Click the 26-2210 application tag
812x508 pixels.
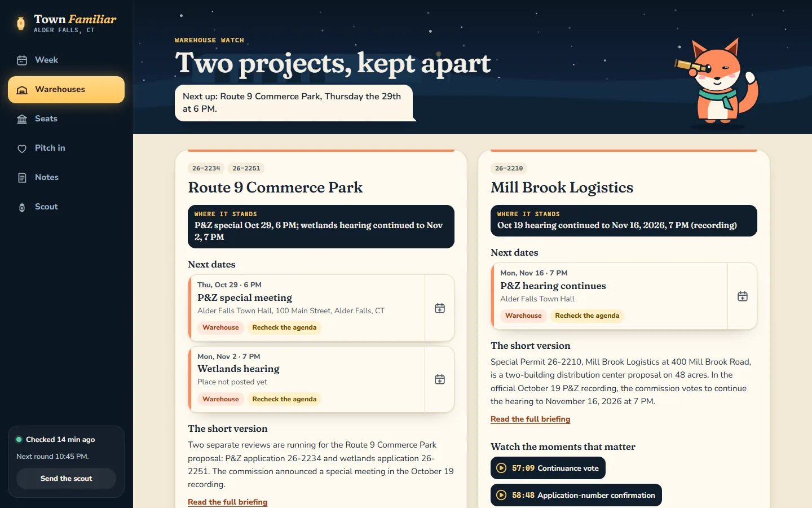point(509,168)
